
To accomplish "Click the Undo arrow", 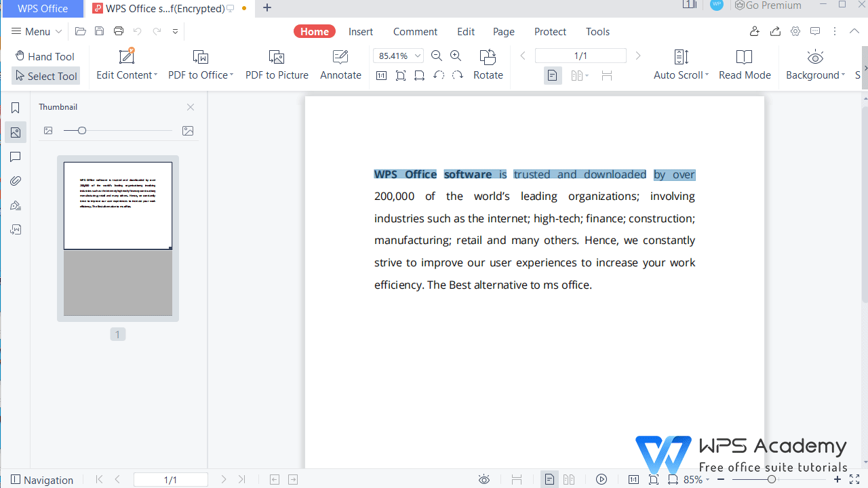I will (x=138, y=31).
